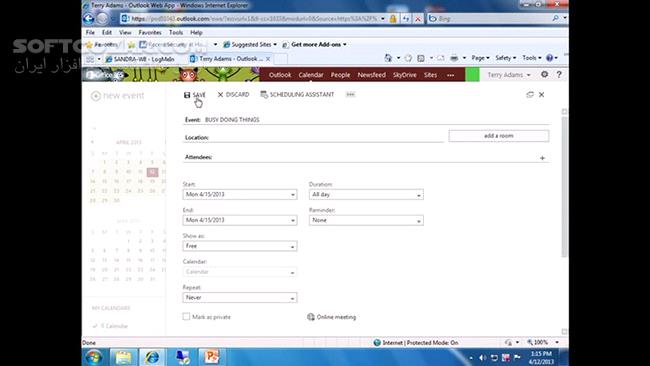Open the settings gear icon

[544, 74]
